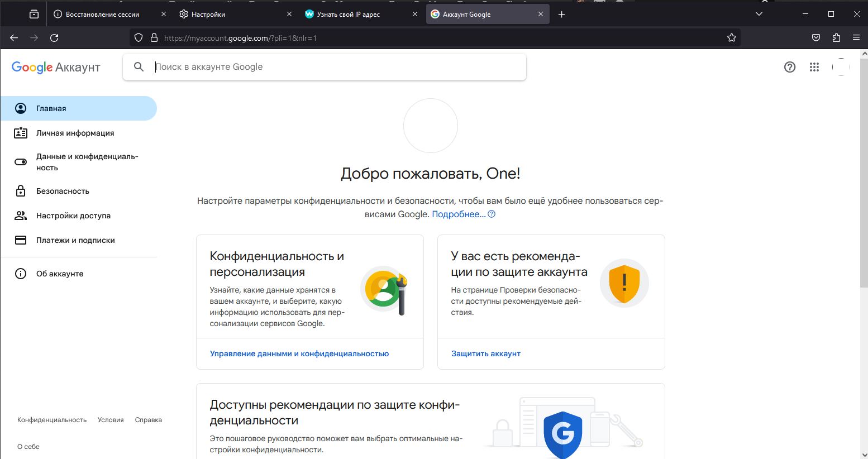The width and height of the screenshot is (868, 459).
Task: Close the Настройки tab
Action: click(289, 15)
